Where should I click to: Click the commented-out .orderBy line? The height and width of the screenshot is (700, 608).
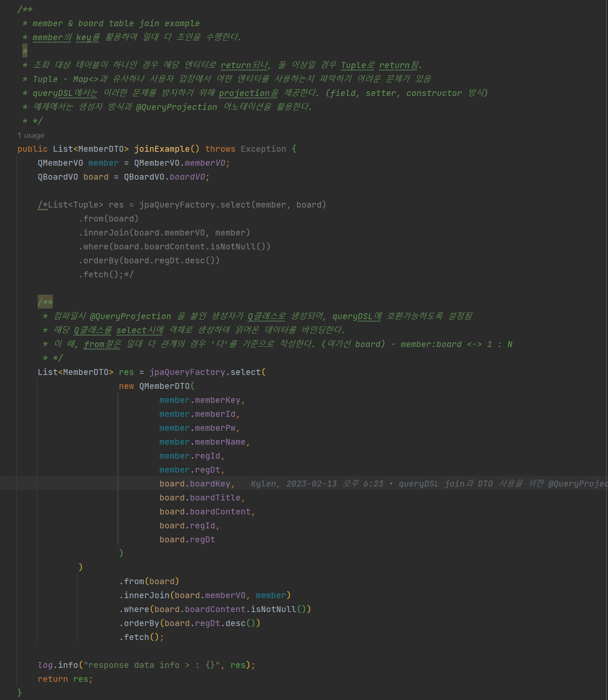coord(149,260)
